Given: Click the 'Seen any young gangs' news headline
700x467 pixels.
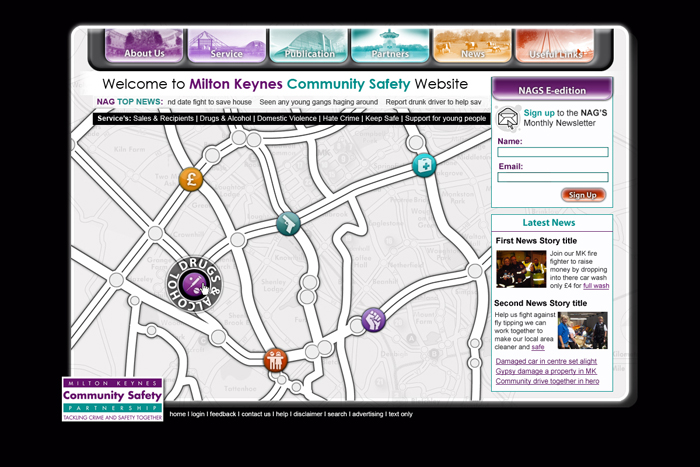Looking at the screenshot, I should [319, 102].
